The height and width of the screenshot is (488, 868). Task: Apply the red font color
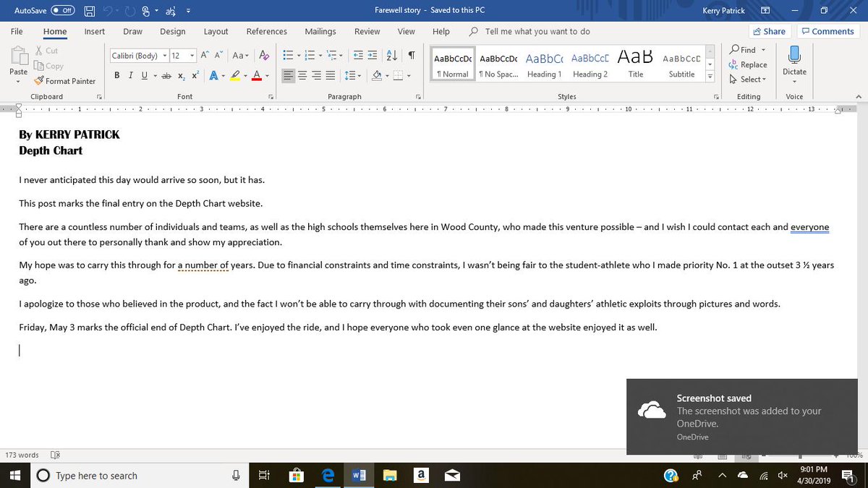257,75
